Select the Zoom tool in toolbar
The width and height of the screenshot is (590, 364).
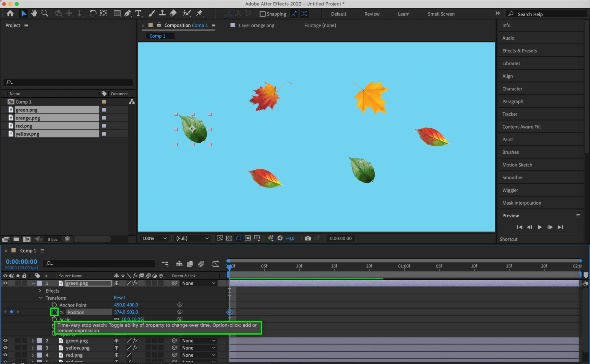click(45, 13)
